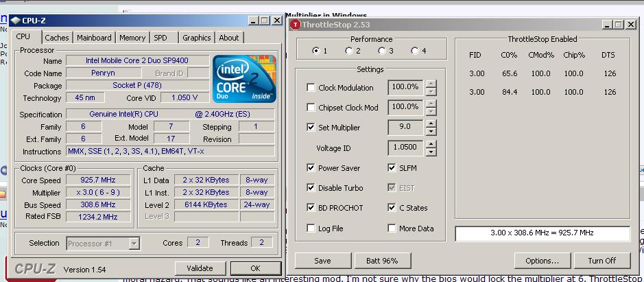This screenshot has width=644, height=282.
Task: Toggle the Disable Turbo checkbox
Action: click(311, 188)
